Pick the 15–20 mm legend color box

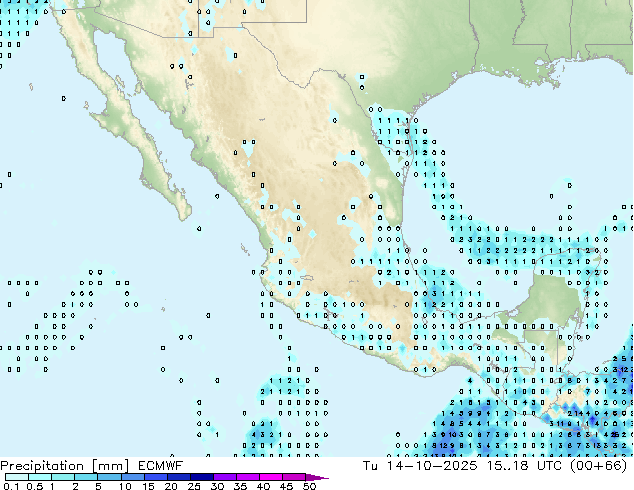pyautogui.click(x=155, y=477)
